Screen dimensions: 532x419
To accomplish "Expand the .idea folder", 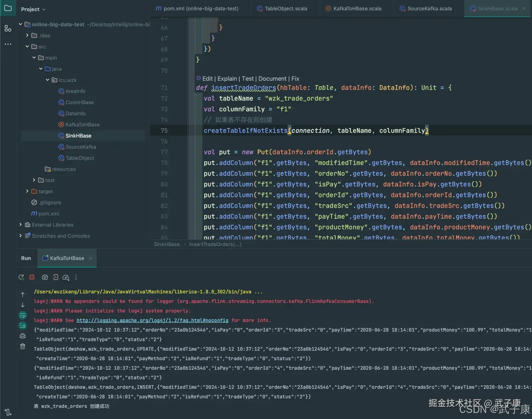I will coord(27,35).
